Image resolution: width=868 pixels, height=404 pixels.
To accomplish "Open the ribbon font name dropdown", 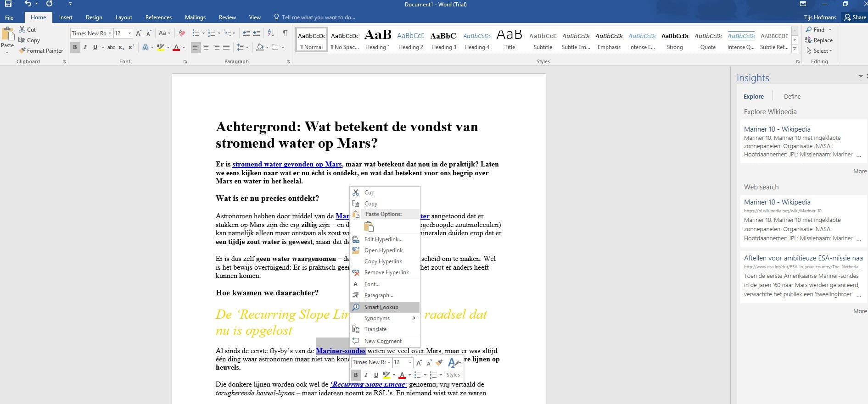I will click(x=110, y=33).
